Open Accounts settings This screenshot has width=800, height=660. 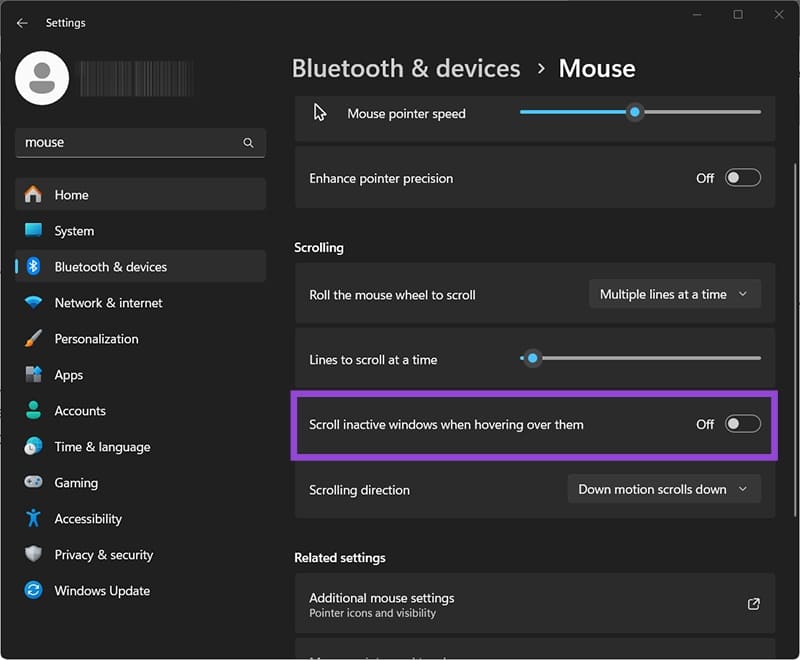(140, 410)
